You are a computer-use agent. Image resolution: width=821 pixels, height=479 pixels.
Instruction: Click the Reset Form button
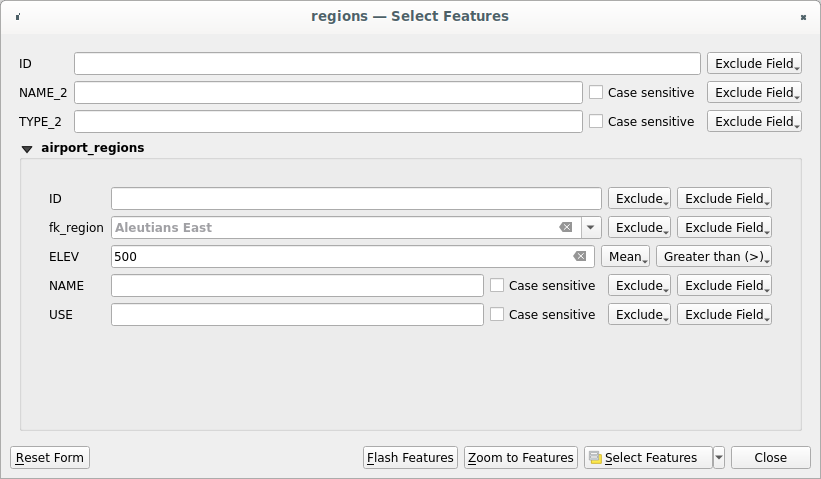[50, 458]
